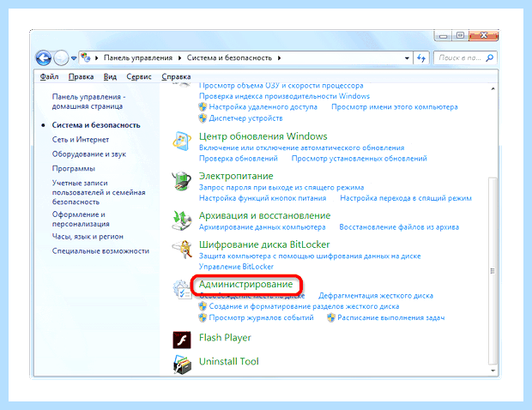Open Часы, язык и регион category
The height and width of the screenshot is (410, 532).
88,237
